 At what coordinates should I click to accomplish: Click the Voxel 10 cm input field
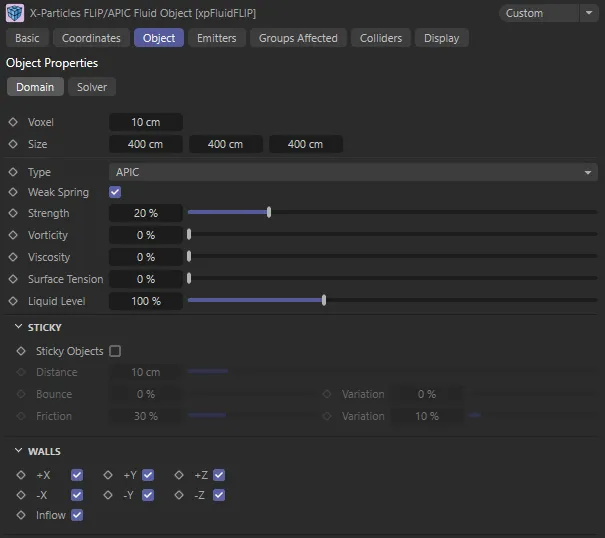(x=146, y=122)
